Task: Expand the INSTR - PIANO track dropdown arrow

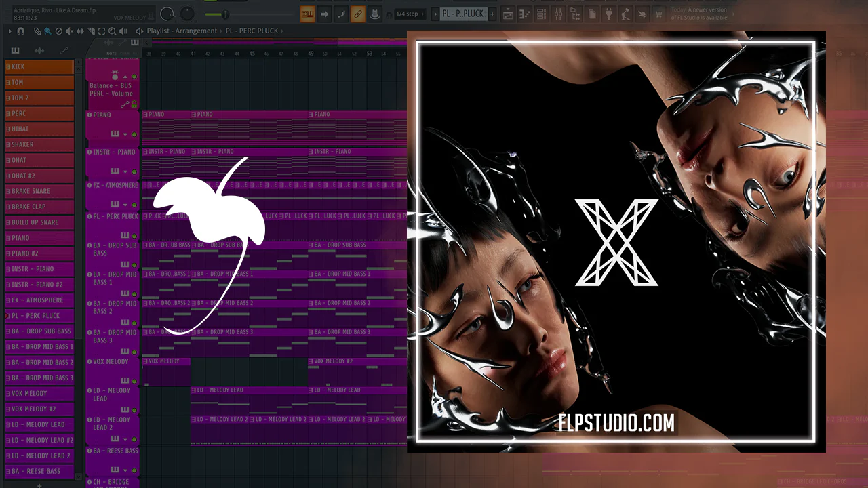Action: pyautogui.click(x=125, y=173)
